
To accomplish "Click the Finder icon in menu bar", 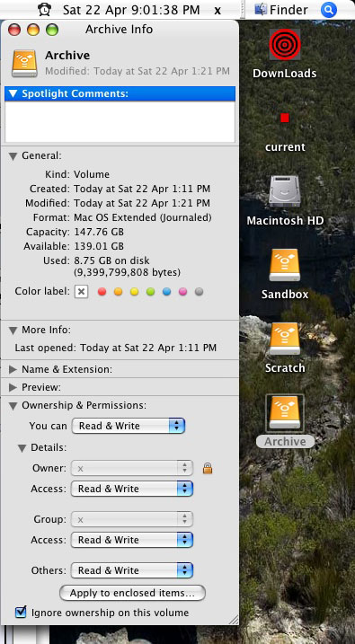I will point(261,10).
